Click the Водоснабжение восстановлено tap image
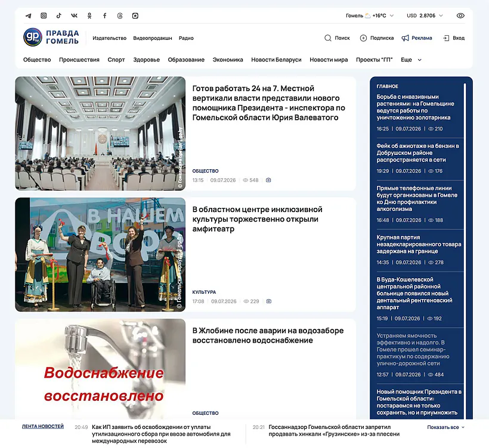Image resolution: width=489 pixels, height=448 pixels. click(x=100, y=369)
